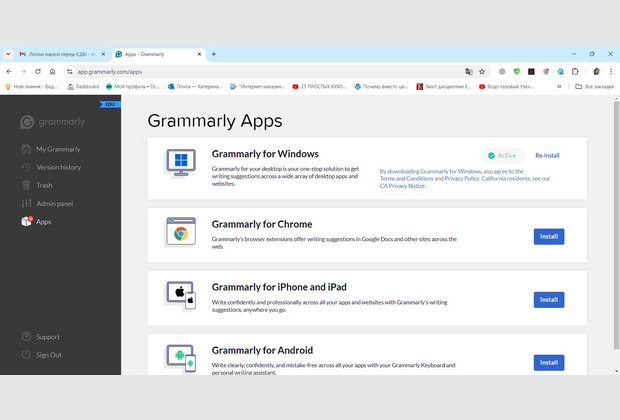Click the Active status badge
This screenshot has height=420, width=620.
tap(502, 155)
